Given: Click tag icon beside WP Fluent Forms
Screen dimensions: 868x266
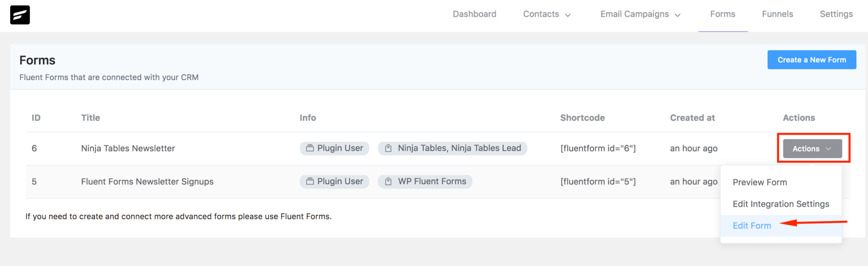Looking at the screenshot, I should pos(388,181).
